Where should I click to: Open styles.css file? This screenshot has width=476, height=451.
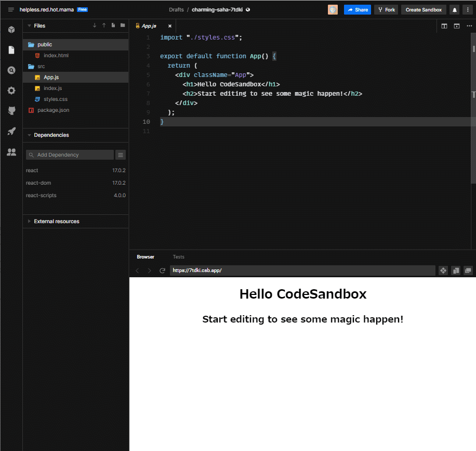(75, 99)
